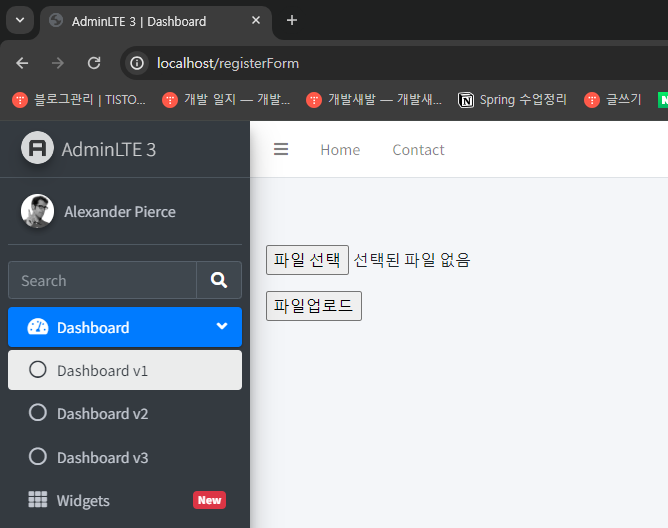This screenshot has height=528, width=668.
Task: Reload the current page
Action: coord(94,63)
